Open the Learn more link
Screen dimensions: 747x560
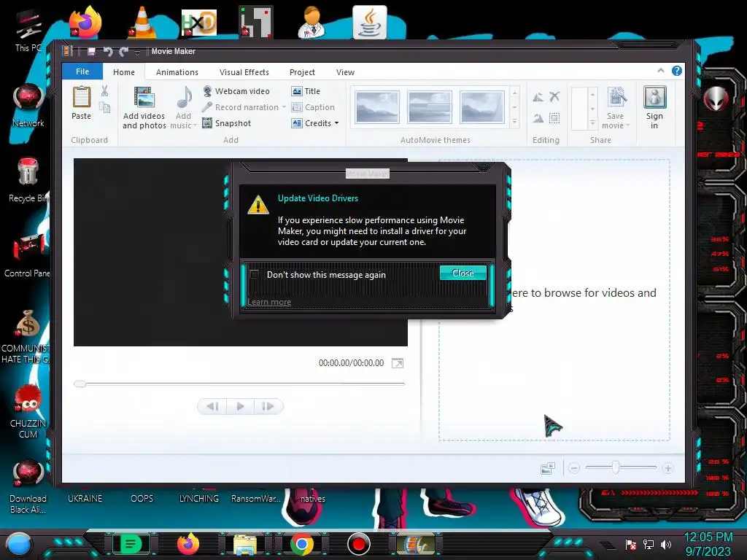point(269,302)
